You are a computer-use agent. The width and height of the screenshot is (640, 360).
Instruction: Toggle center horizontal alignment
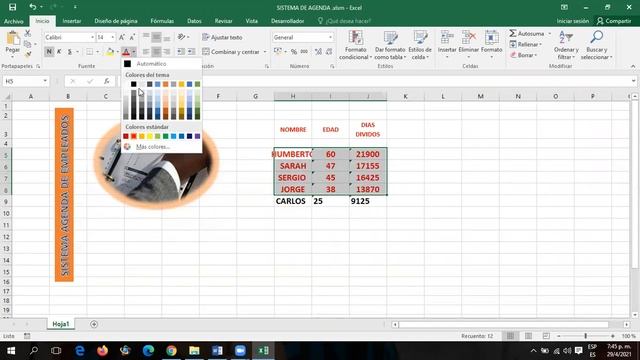click(x=156, y=52)
